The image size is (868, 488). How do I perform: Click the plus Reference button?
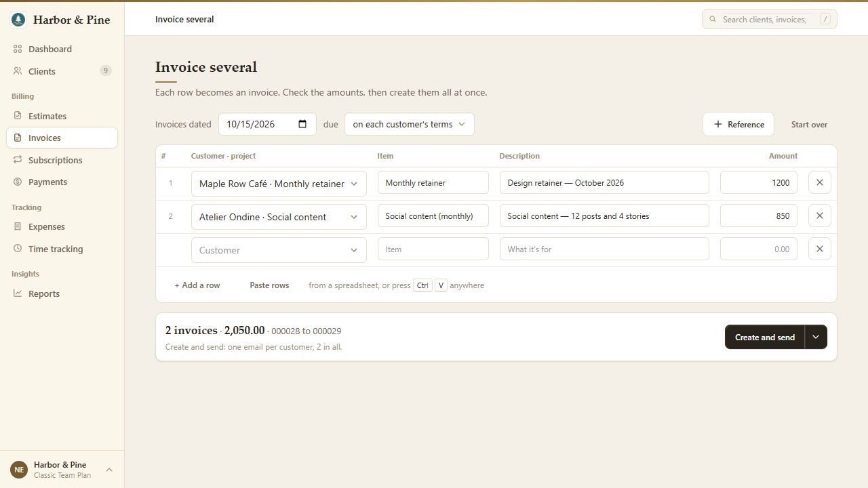tap(738, 124)
